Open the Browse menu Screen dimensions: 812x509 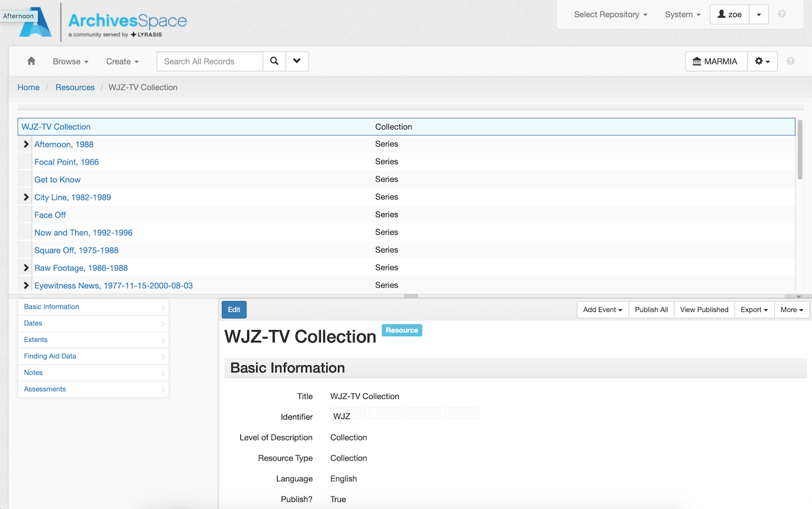tap(70, 62)
